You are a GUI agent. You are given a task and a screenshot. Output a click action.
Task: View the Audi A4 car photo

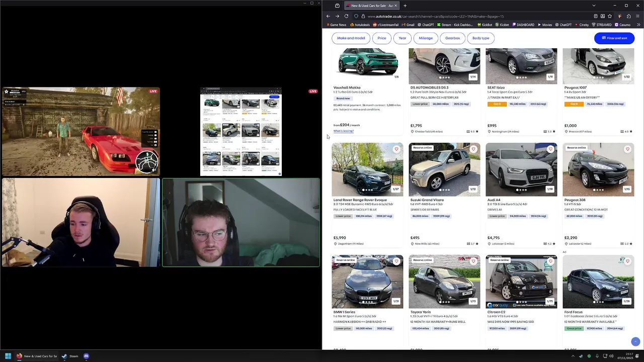(521, 169)
